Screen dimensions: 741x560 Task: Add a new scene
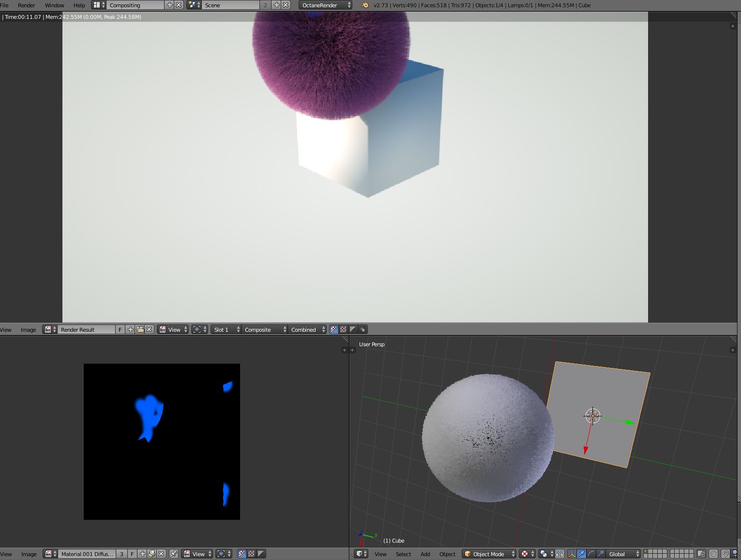pyautogui.click(x=276, y=5)
